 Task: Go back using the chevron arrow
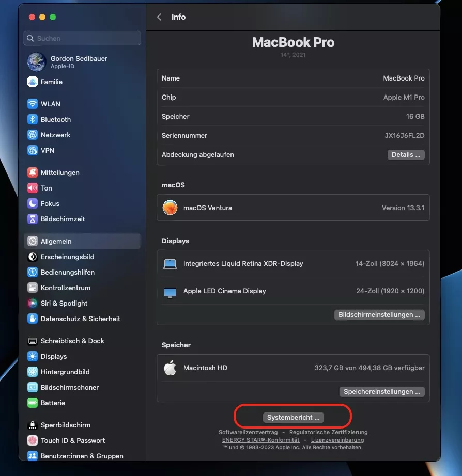point(159,17)
